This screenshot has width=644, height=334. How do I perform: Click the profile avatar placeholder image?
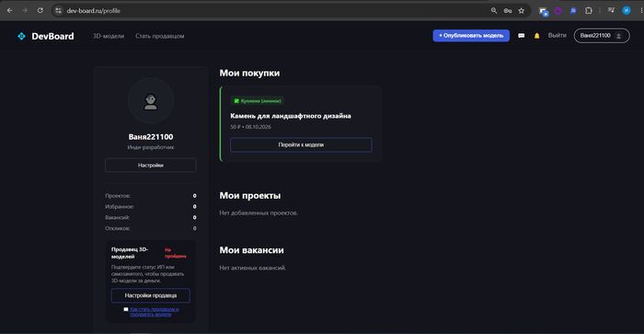tap(151, 101)
